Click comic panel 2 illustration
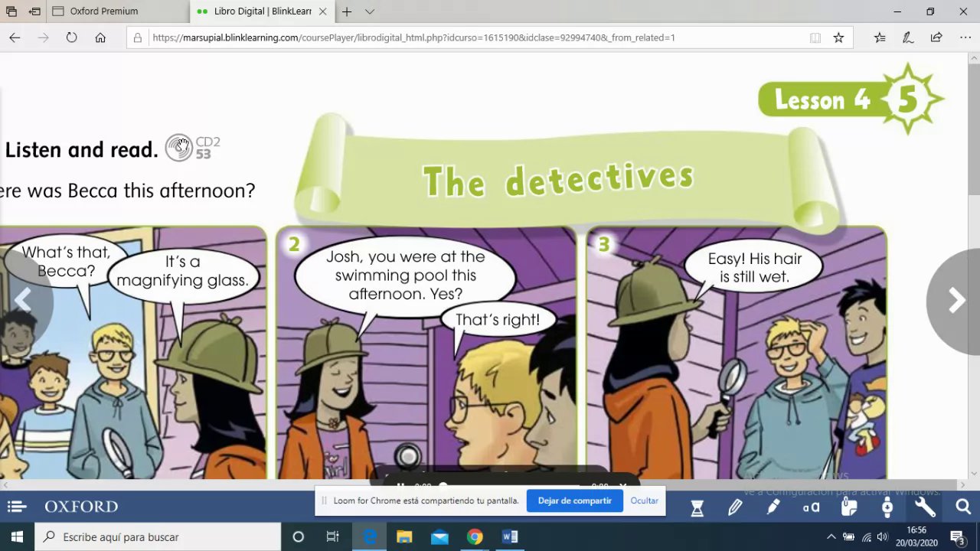980x551 pixels. click(426, 353)
